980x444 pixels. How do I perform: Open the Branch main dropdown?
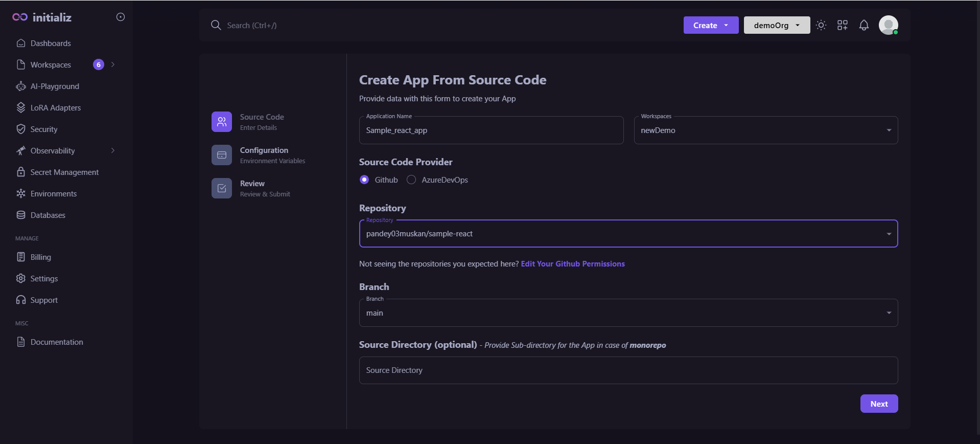click(x=628, y=313)
